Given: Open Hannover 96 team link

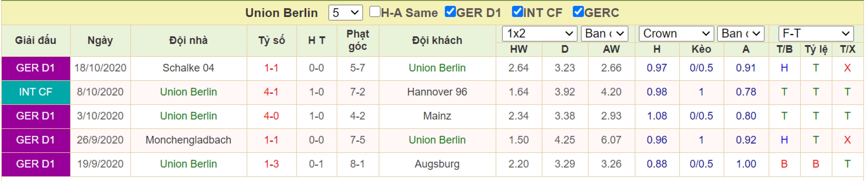Looking at the screenshot, I should pyautogui.click(x=437, y=92).
